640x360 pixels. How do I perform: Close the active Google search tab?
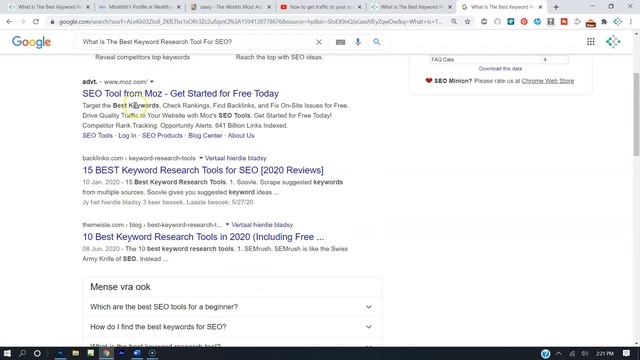coord(540,7)
